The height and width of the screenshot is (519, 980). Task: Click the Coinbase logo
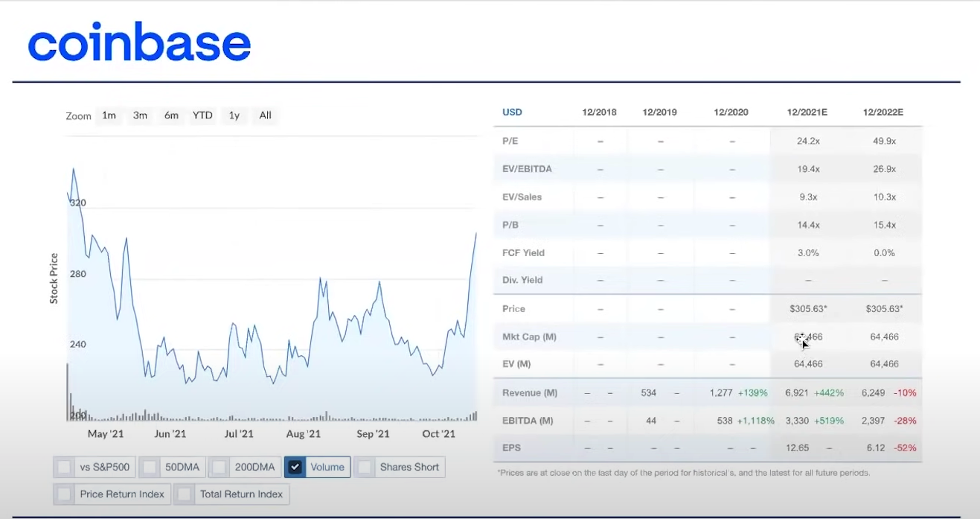point(139,44)
